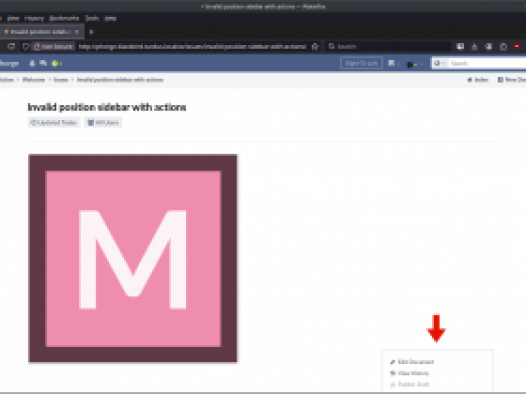Open the user profile dropdown in the Phorge header
Viewport: 526px width, 394px height.
click(x=414, y=63)
